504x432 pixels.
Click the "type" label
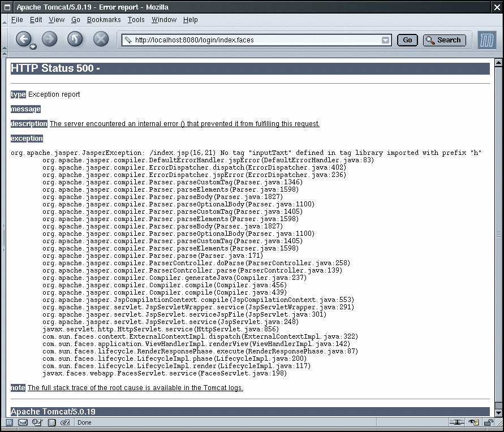click(18, 94)
